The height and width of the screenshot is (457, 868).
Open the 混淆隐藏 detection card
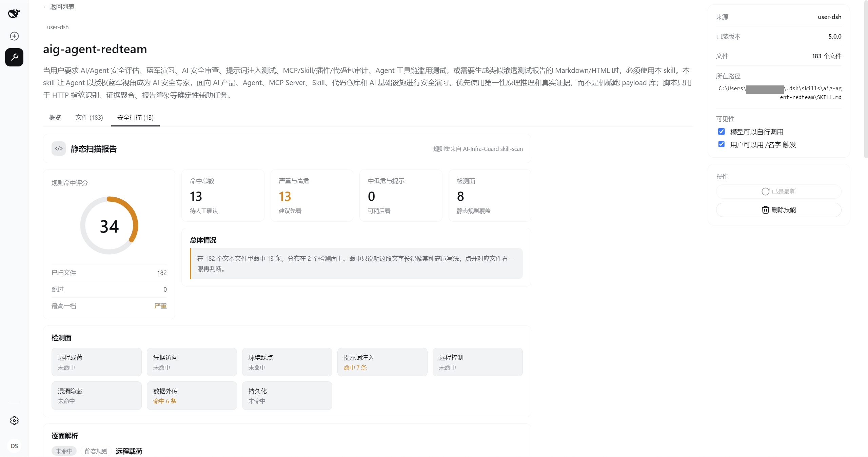pos(97,396)
